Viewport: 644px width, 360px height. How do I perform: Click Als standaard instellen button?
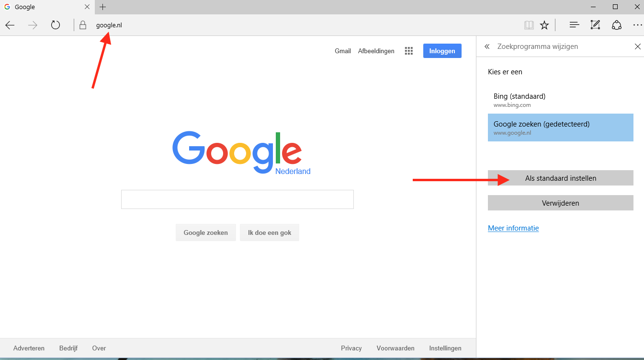click(x=561, y=178)
